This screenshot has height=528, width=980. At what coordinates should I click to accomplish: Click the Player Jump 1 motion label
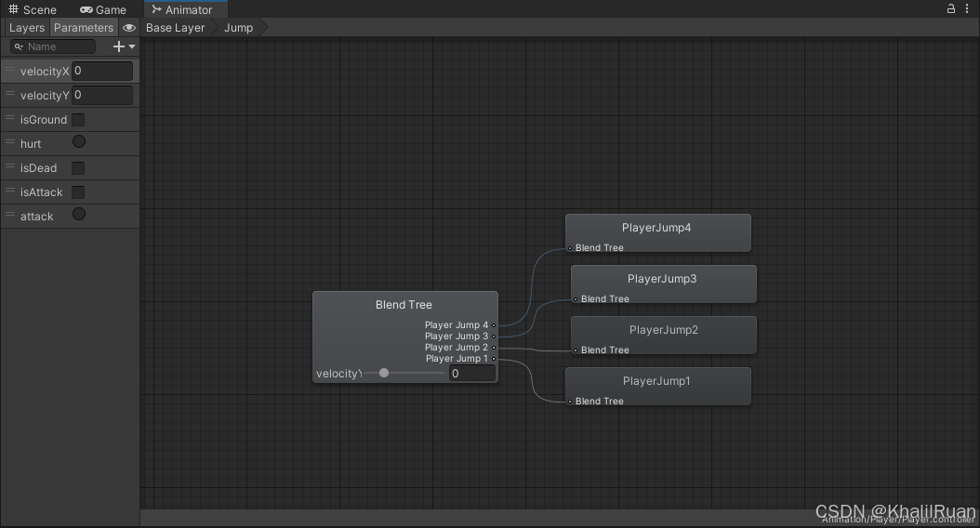(x=457, y=359)
